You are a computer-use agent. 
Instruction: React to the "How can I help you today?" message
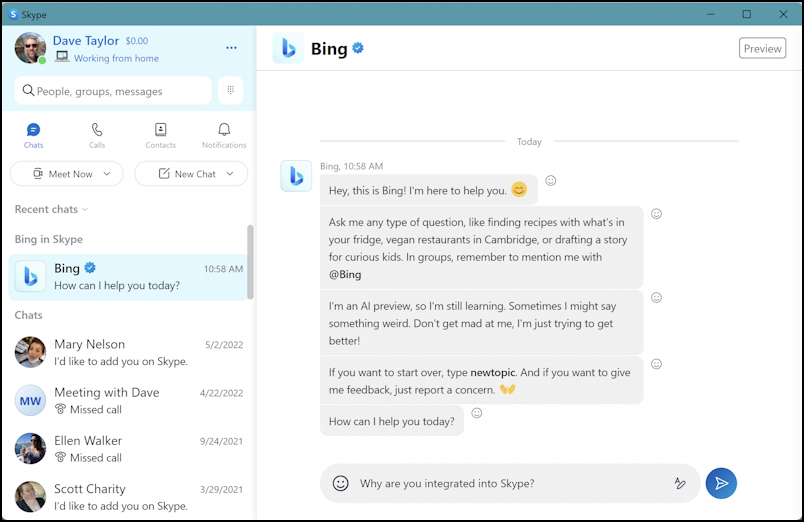(x=477, y=413)
